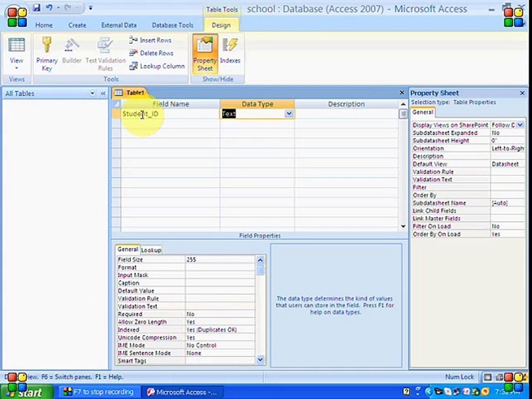Image resolution: width=532 pixels, height=399 pixels.
Task: Click the Orientation property value
Action: [x=508, y=149]
